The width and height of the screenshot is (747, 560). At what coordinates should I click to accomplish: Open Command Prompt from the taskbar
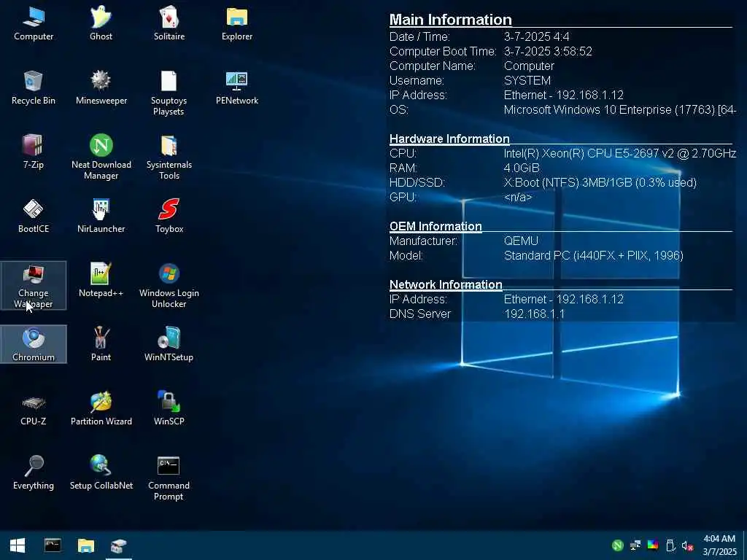[53, 545]
